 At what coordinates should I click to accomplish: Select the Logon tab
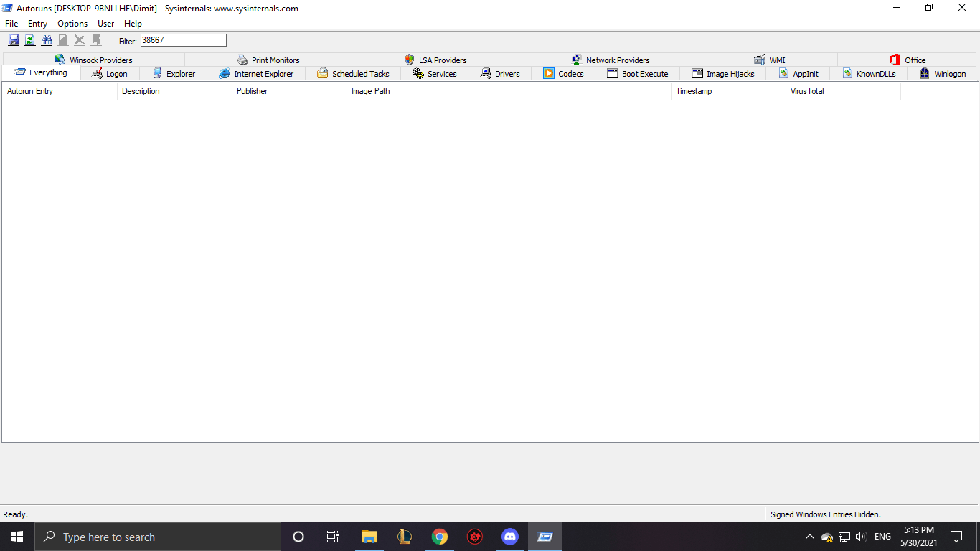point(110,73)
